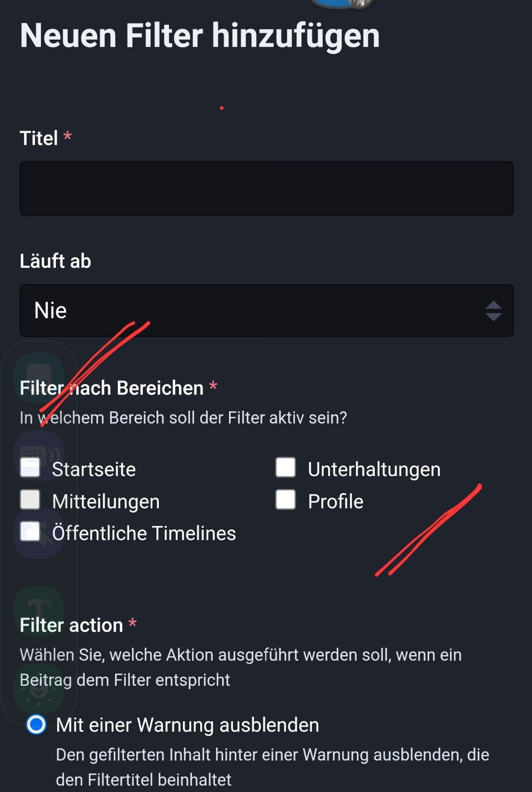Viewport: 532px width, 792px height.
Task: Click the 'Öffentliche Timelines' label text
Action: pos(144,533)
